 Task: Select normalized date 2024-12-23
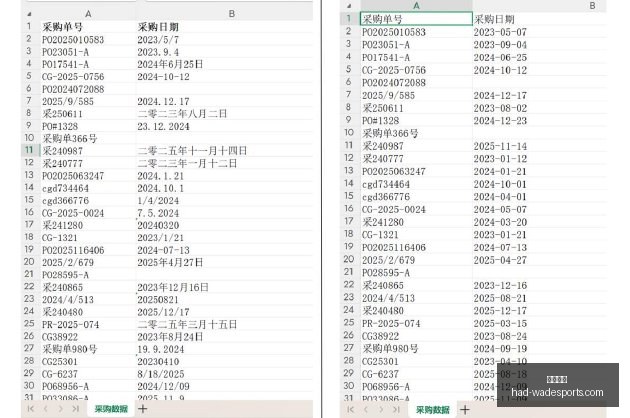point(500,121)
